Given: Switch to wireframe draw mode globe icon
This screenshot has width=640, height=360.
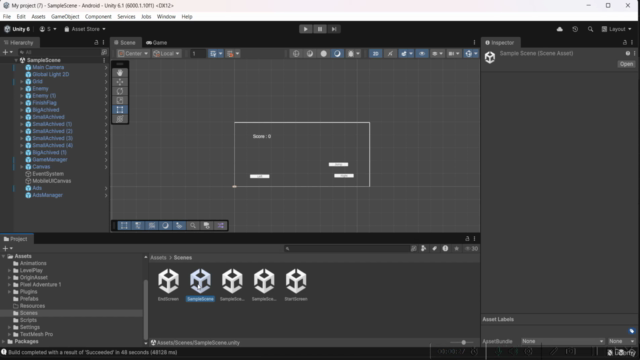Looking at the screenshot, I should (x=296, y=53).
